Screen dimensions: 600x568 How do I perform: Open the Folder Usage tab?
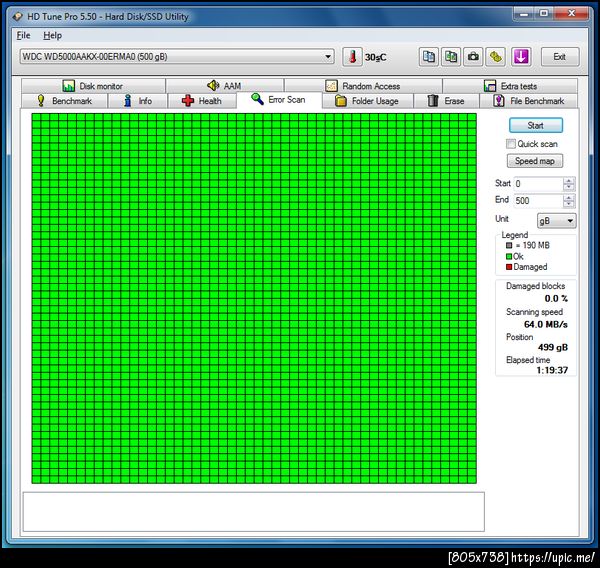[367, 101]
